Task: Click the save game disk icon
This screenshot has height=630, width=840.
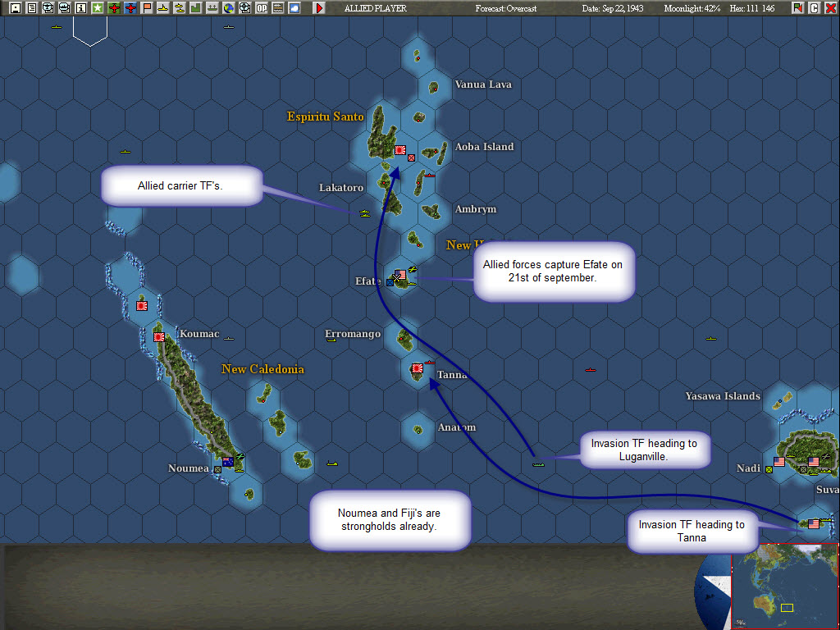Action: [16, 8]
